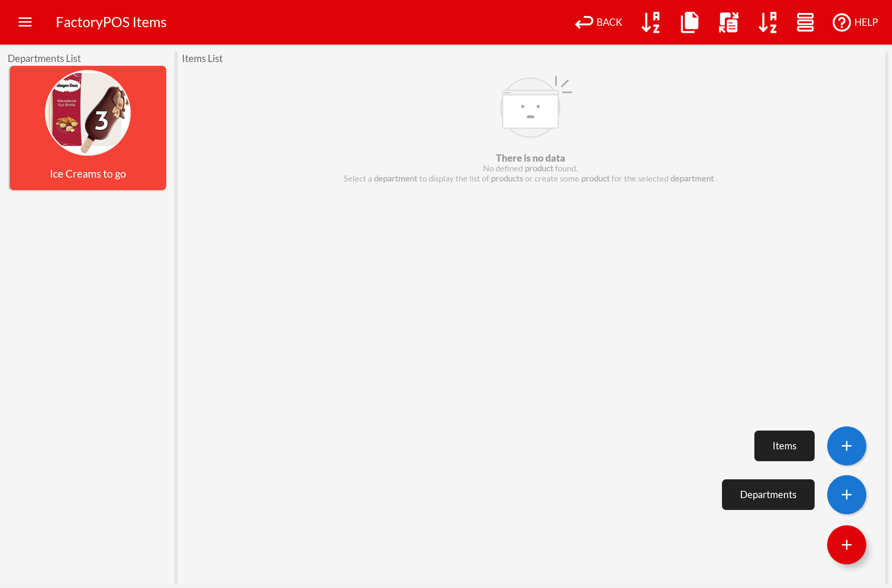
Task: Click the HELP question mark icon
Action: [x=841, y=22]
